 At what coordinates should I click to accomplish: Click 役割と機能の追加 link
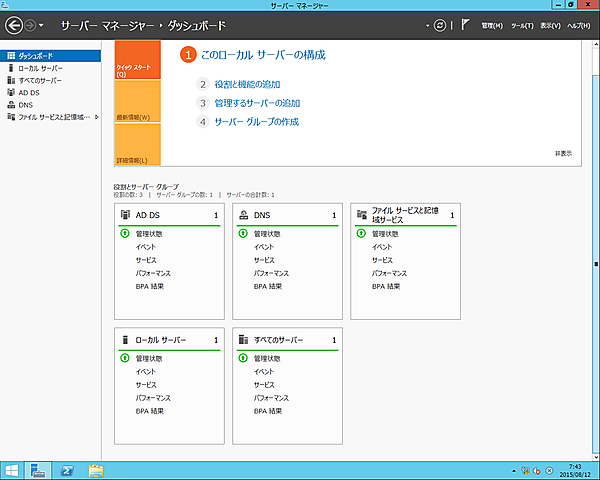coord(247,84)
